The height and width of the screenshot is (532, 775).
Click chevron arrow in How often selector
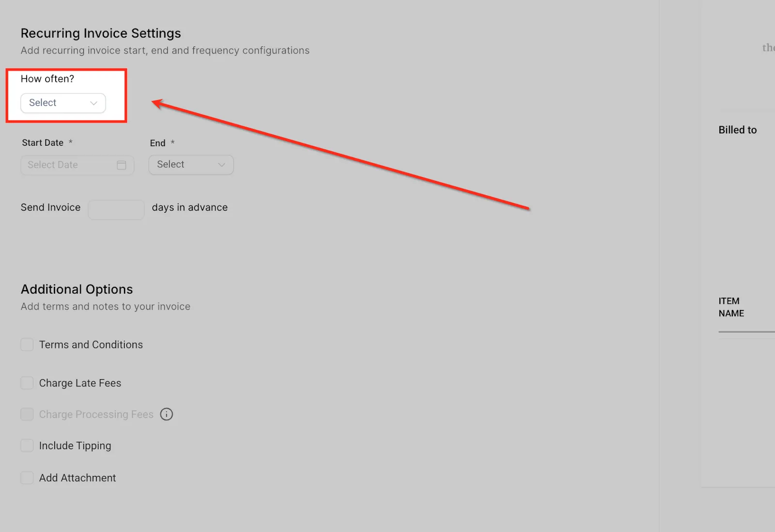94,103
